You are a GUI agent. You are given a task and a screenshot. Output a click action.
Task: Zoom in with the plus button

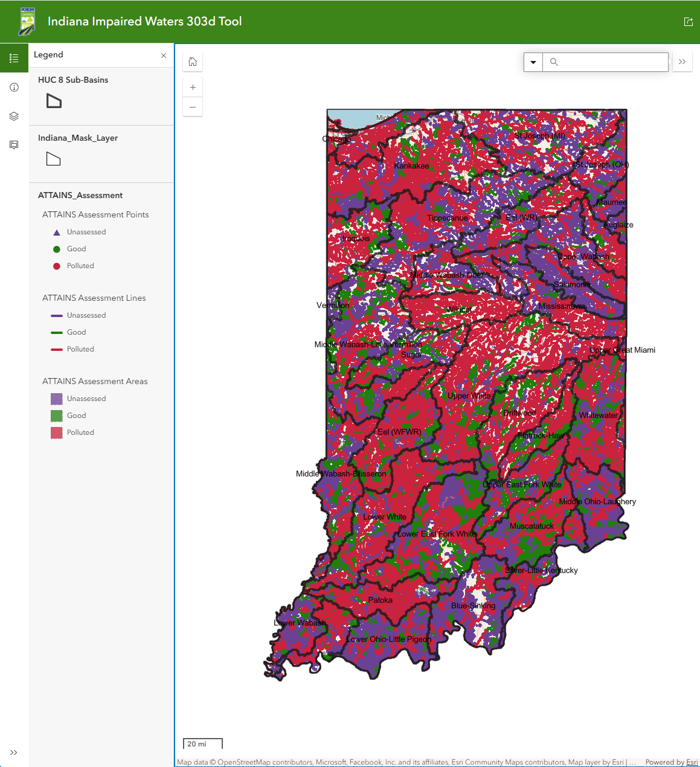point(193,88)
